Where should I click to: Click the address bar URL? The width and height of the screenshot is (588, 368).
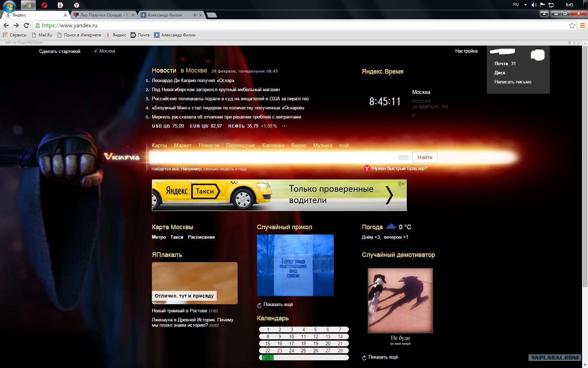coord(70,25)
